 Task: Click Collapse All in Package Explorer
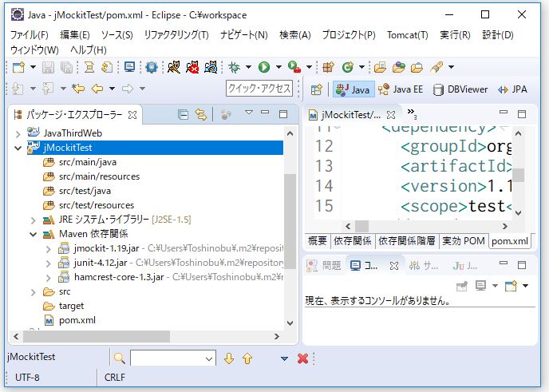[183, 114]
